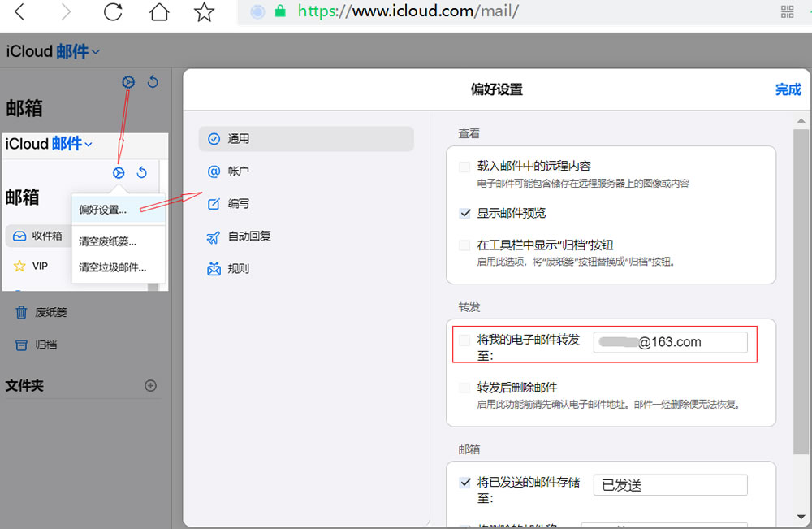Click the 文件夹 folders heading
Viewport: 812px width, 529px height.
[x=24, y=385]
